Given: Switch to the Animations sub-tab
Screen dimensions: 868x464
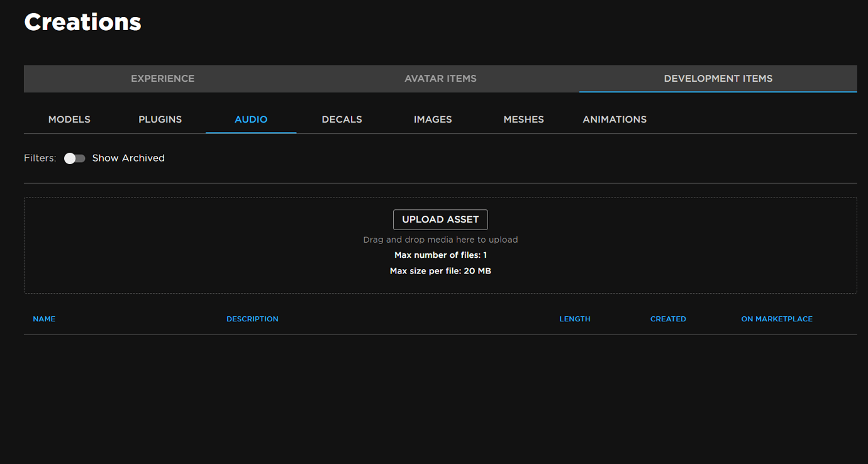Looking at the screenshot, I should pos(615,119).
